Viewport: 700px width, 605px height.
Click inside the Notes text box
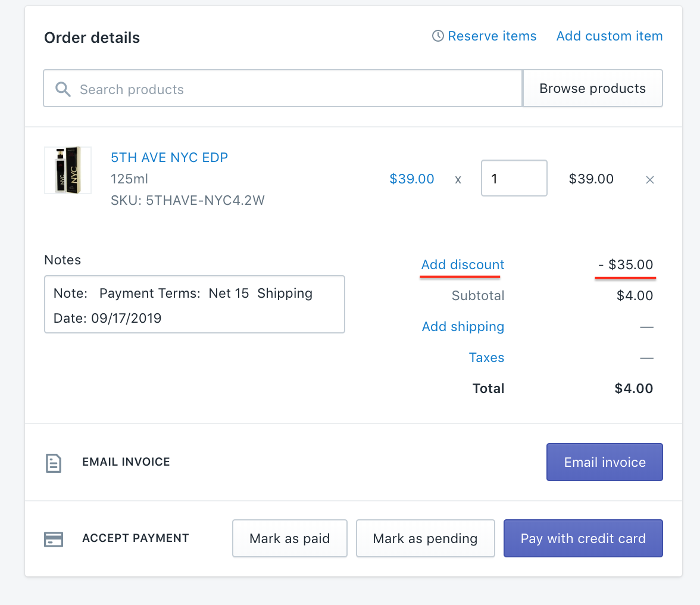[x=195, y=304]
